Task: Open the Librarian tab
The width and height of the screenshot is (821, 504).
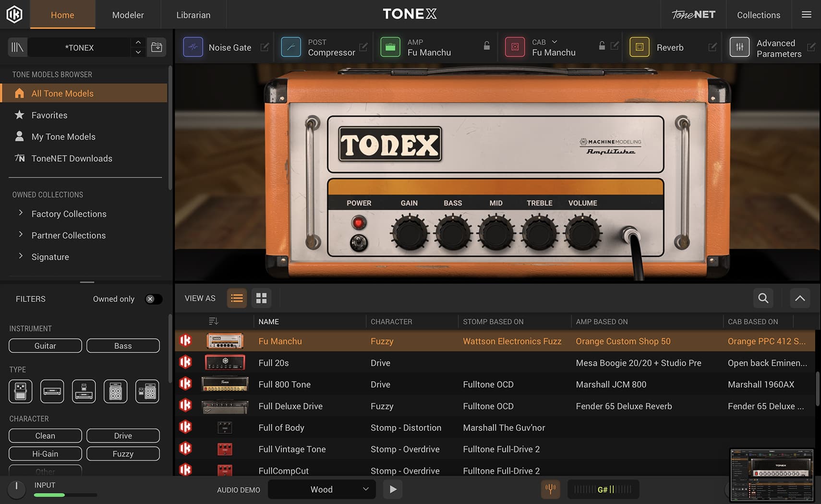Action: (x=193, y=15)
